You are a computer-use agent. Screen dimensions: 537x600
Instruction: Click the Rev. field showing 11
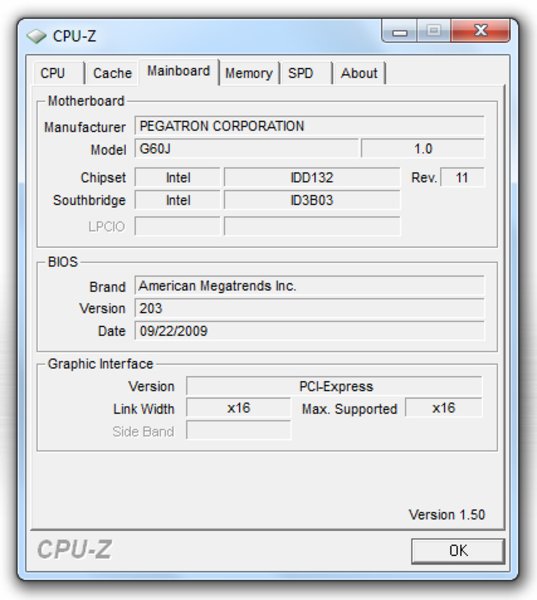click(x=462, y=178)
